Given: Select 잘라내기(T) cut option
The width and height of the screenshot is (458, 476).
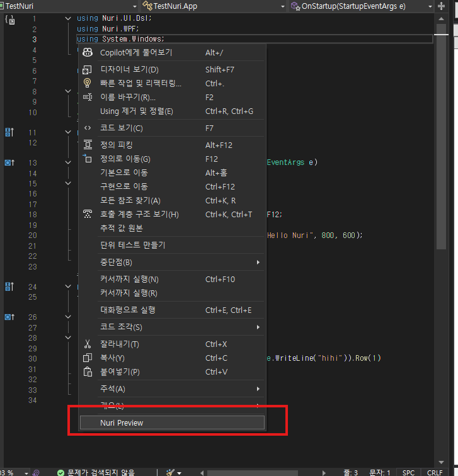Looking at the screenshot, I should [x=172, y=344].
